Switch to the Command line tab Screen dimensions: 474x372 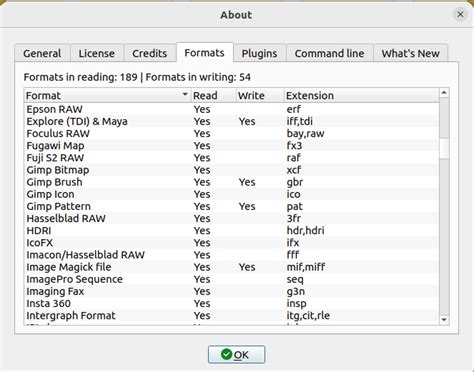329,53
